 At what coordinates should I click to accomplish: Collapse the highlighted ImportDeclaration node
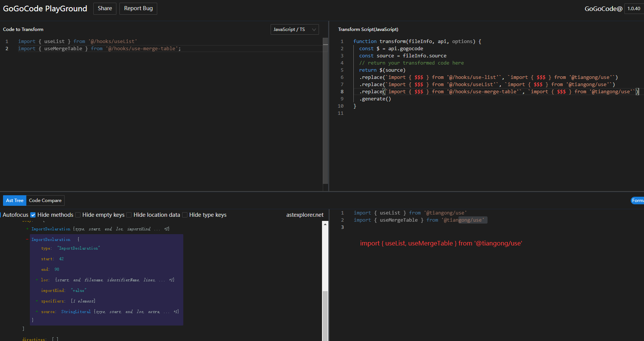tap(27, 239)
